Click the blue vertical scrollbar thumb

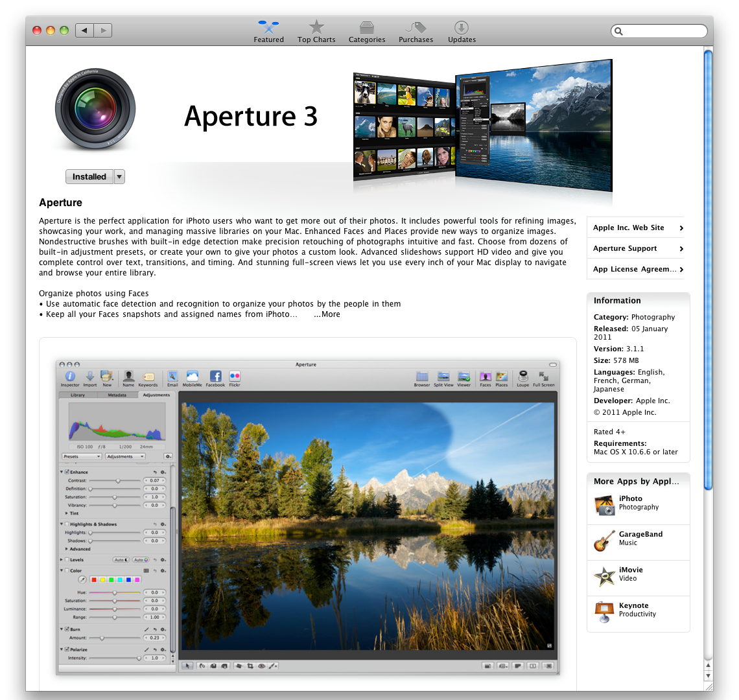708,270
